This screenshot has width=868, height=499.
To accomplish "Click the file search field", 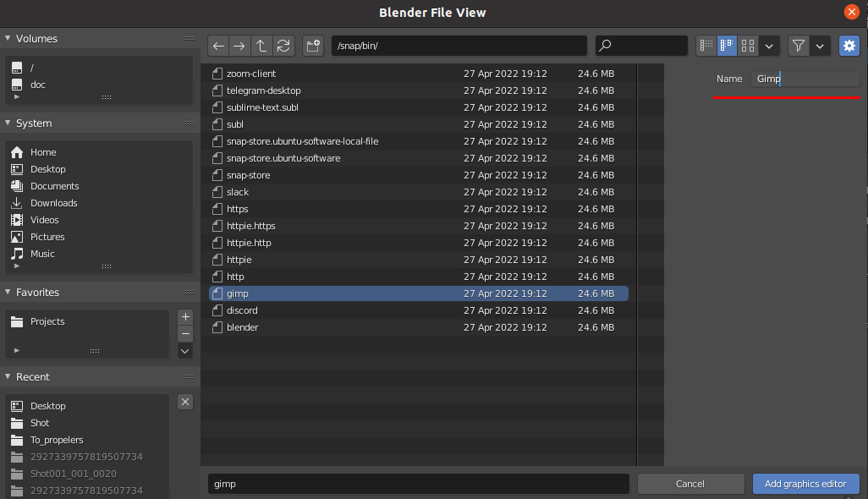I will (x=641, y=46).
